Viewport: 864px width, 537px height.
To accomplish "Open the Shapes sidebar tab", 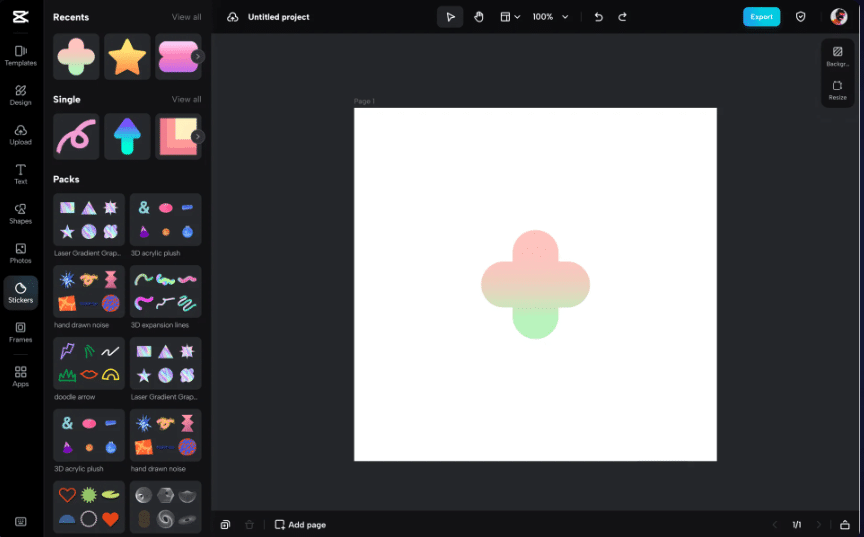I will point(20,213).
